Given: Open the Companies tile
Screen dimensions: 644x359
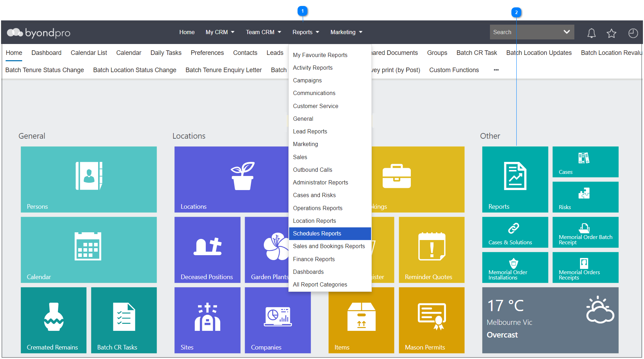Looking at the screenshot, I should 278,320.
